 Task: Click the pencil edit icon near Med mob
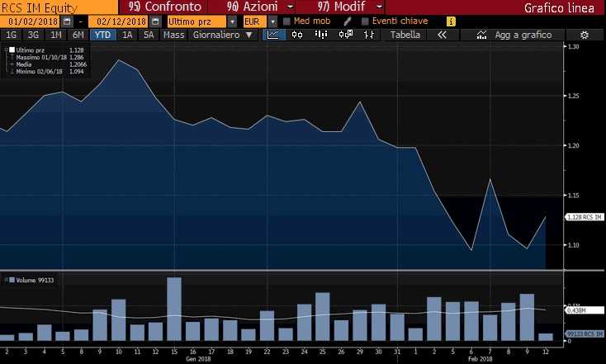(347, 21)
